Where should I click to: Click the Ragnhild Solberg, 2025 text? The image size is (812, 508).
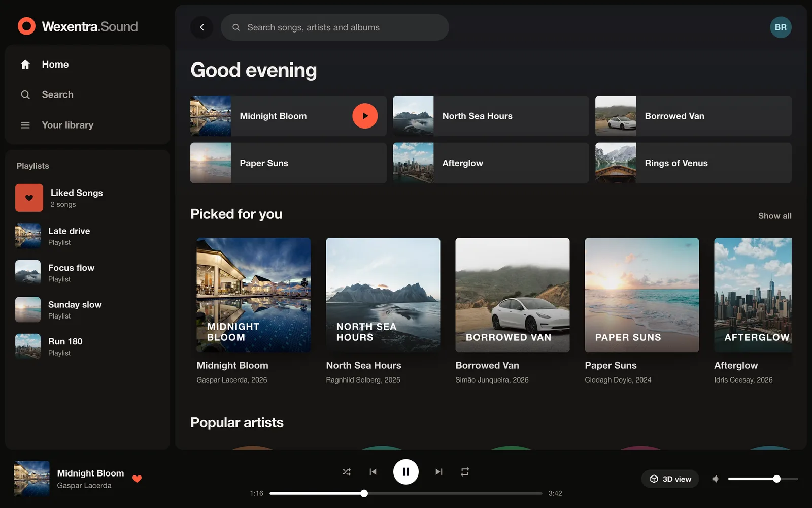[363, 380]
